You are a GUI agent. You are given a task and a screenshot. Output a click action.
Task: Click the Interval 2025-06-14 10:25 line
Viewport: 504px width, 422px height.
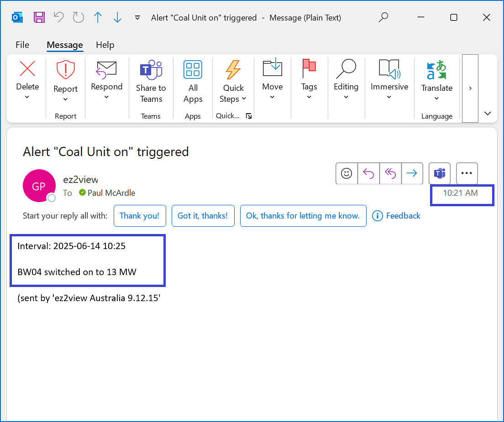click(x=71, y=246)
